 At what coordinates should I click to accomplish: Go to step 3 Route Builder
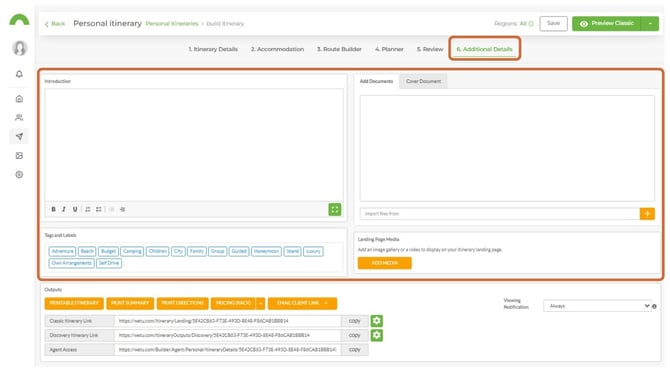click(339, 49)
